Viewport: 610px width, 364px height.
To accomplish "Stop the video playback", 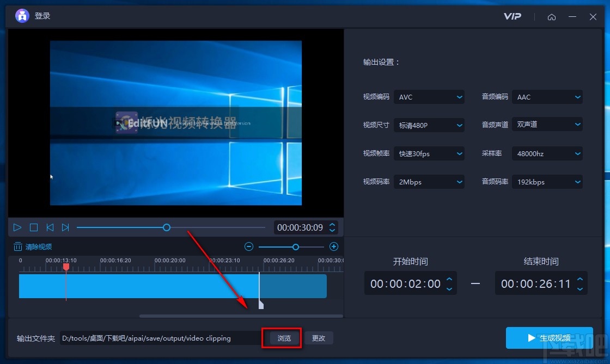I will pyautogui.click(x=34, y=227).
